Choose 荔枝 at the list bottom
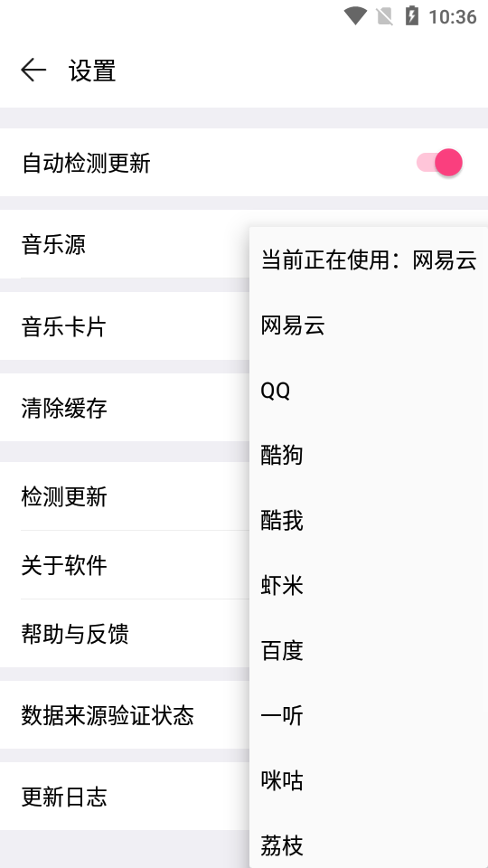This screenshot has width=488, height=868. point(369,841)
